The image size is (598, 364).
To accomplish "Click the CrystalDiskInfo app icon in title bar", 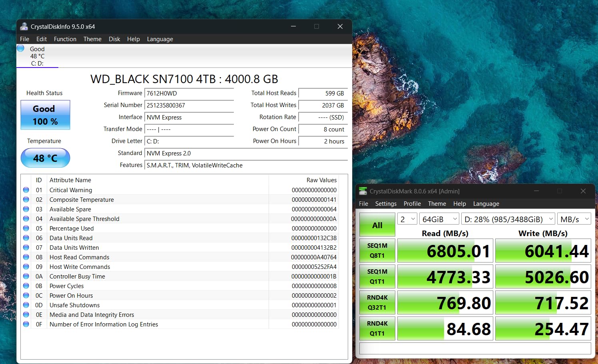I will 24,26.
